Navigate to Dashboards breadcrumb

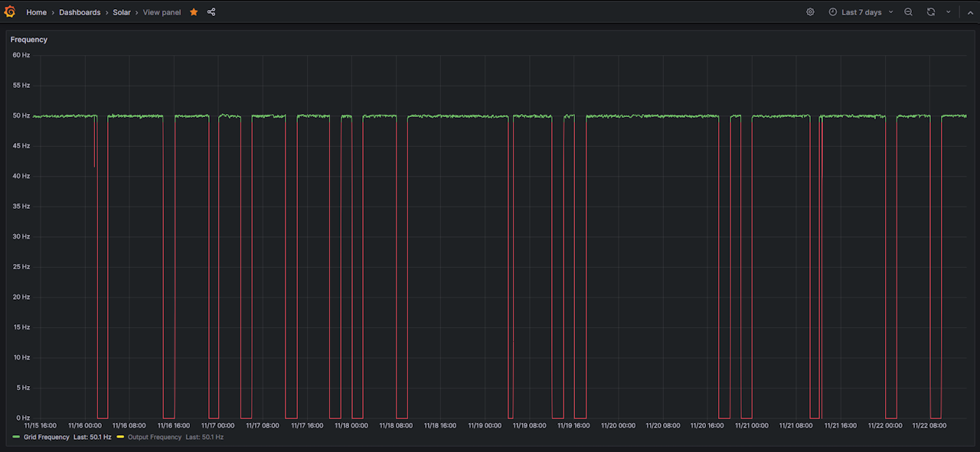point(80,12)
